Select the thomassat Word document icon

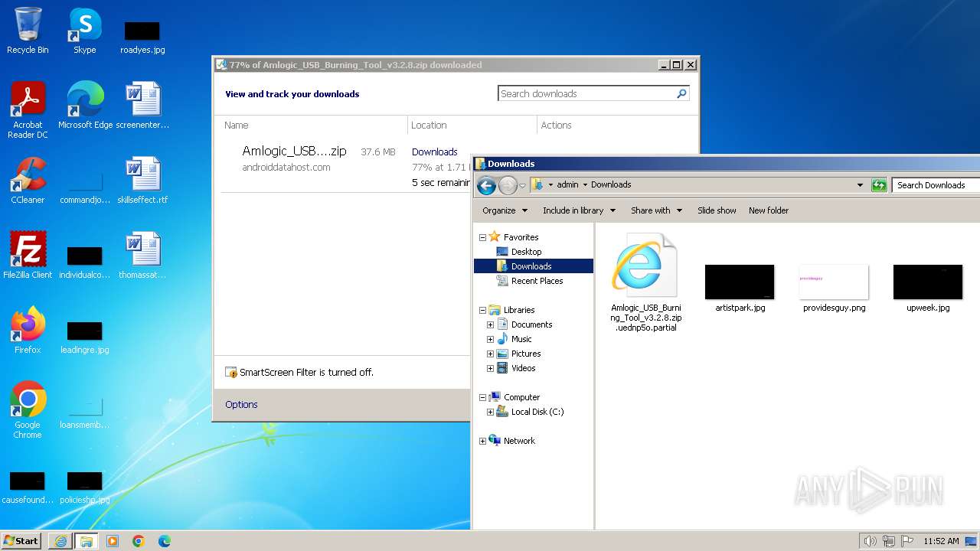click(142, 256)
